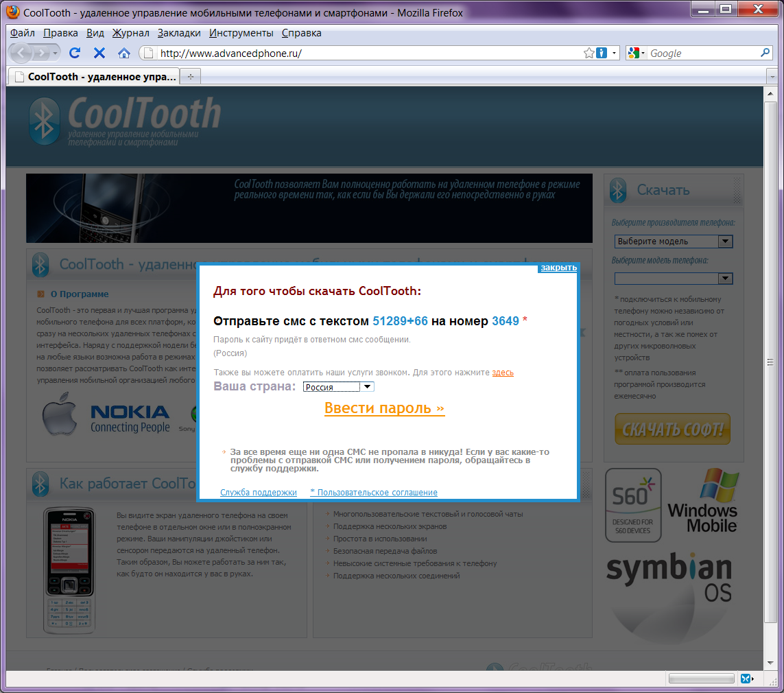This screenshot has width=784, height=693.
Task: Open the Служба поддержки link
Action: coord(259,493)
